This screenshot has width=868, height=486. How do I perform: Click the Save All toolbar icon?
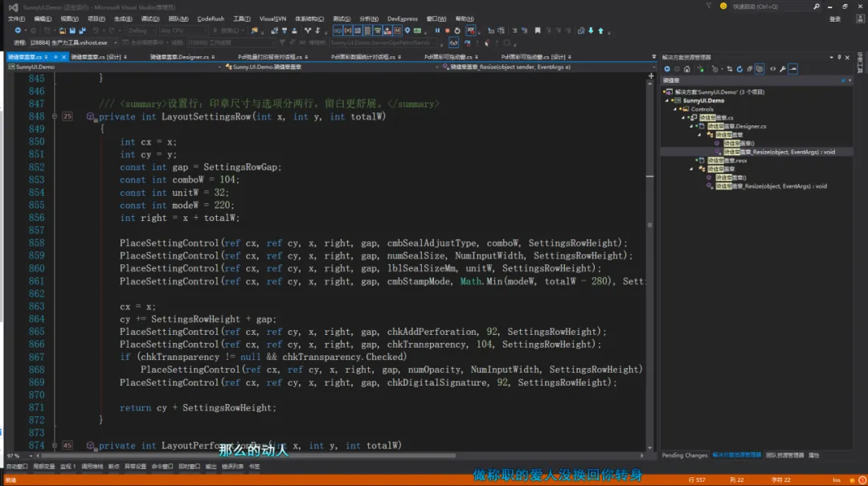click(83, 31)
